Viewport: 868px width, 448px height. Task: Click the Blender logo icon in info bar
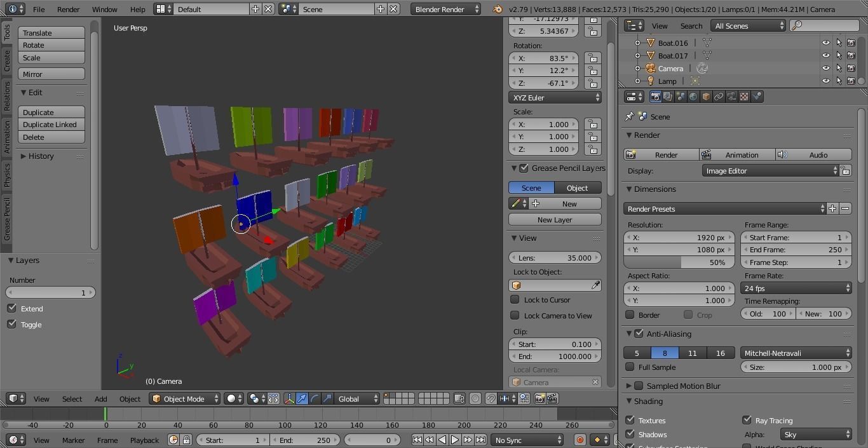498,9
